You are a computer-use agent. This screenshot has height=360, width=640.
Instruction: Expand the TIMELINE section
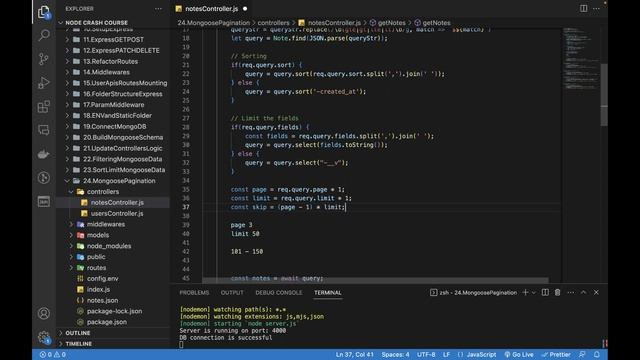(x=113, y=344)
